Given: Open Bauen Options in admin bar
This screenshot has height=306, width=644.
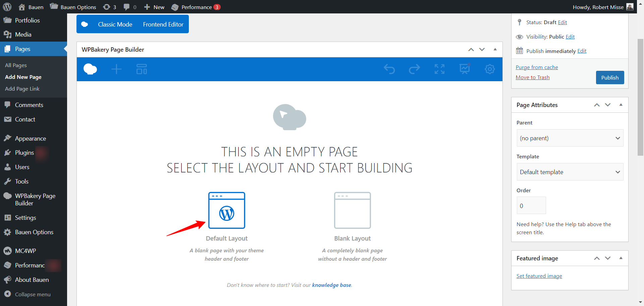Looking at the screenshot, I should click(x=73, y=7).
